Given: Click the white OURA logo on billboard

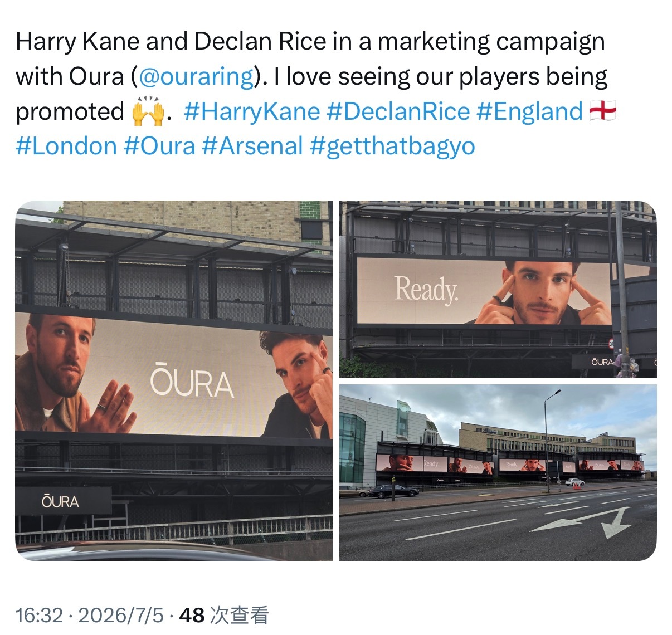Looking at the screenshot, I should (x=191, y=382).
